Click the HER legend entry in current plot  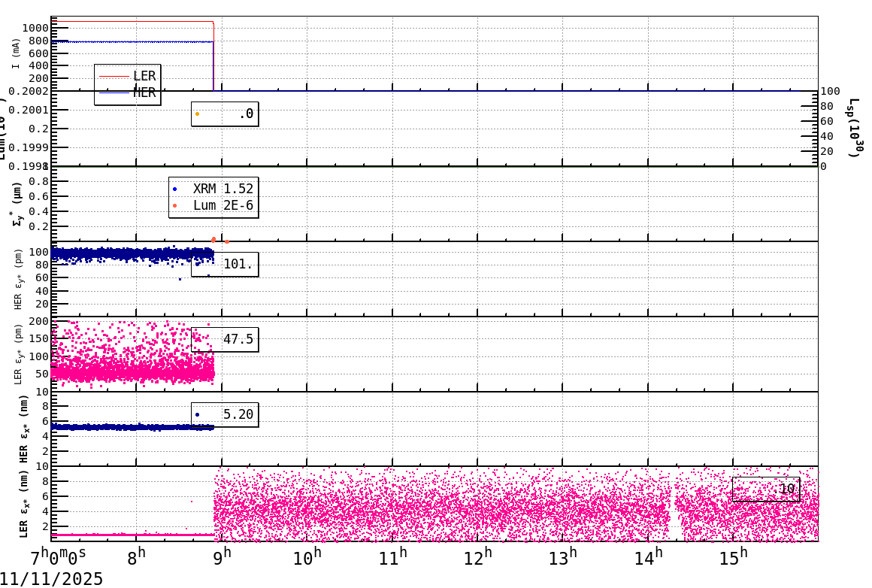point(128,92)
